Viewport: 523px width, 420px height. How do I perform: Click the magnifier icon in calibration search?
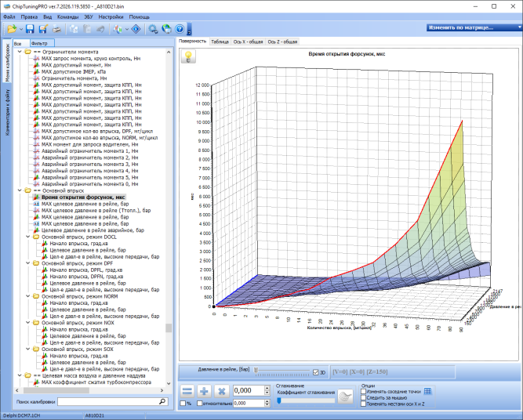162,401
